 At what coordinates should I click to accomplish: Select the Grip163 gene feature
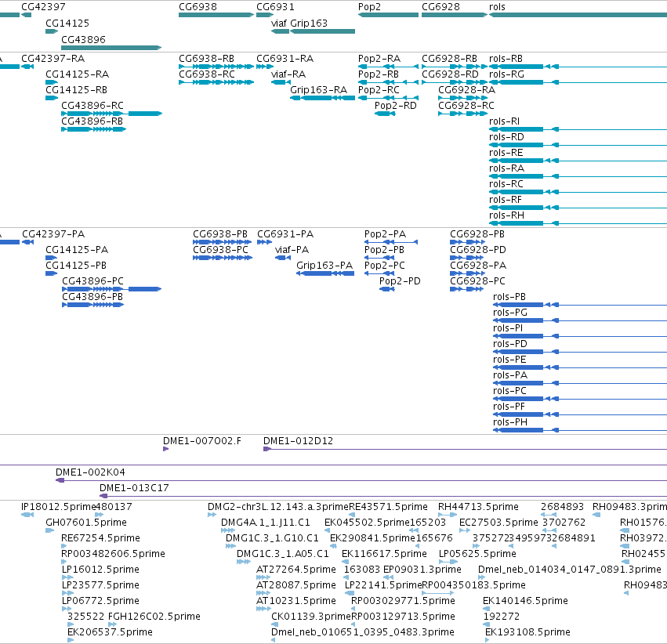(x=322, y=31)
